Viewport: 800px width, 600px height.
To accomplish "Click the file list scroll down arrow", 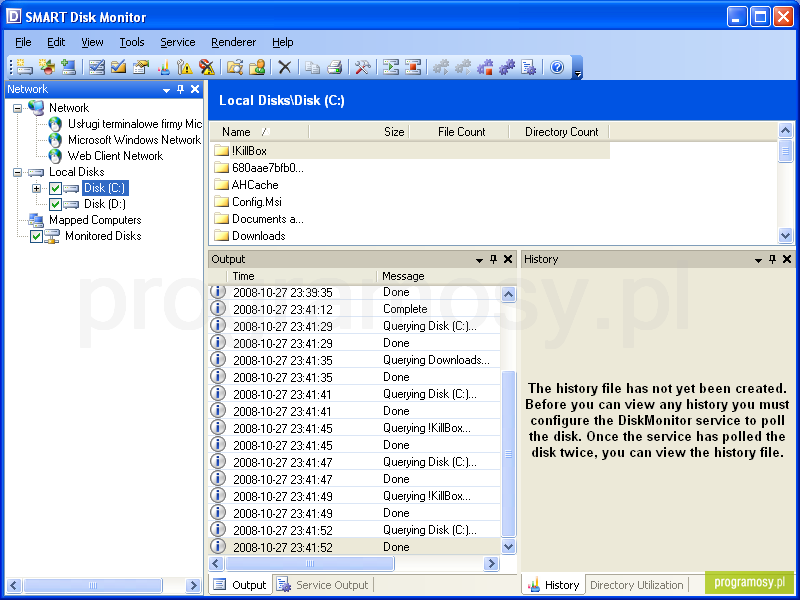I will pyautogui.click(x=786, y=235).
